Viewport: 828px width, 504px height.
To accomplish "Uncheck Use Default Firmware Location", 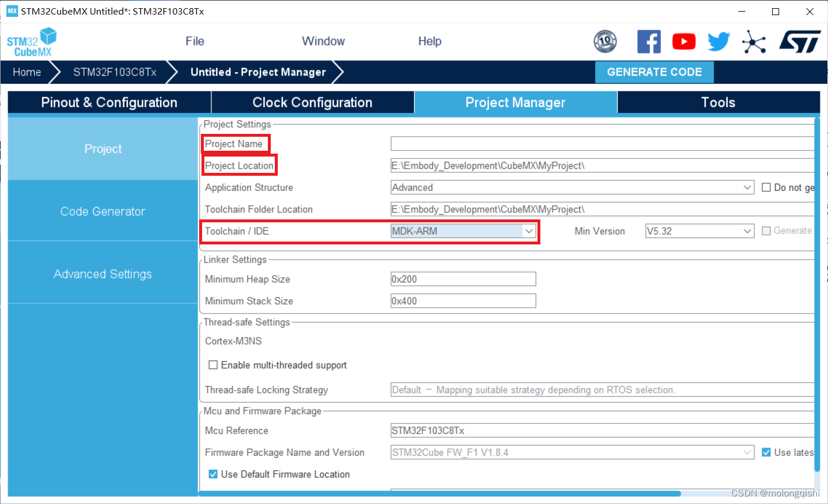I will 213,474.
